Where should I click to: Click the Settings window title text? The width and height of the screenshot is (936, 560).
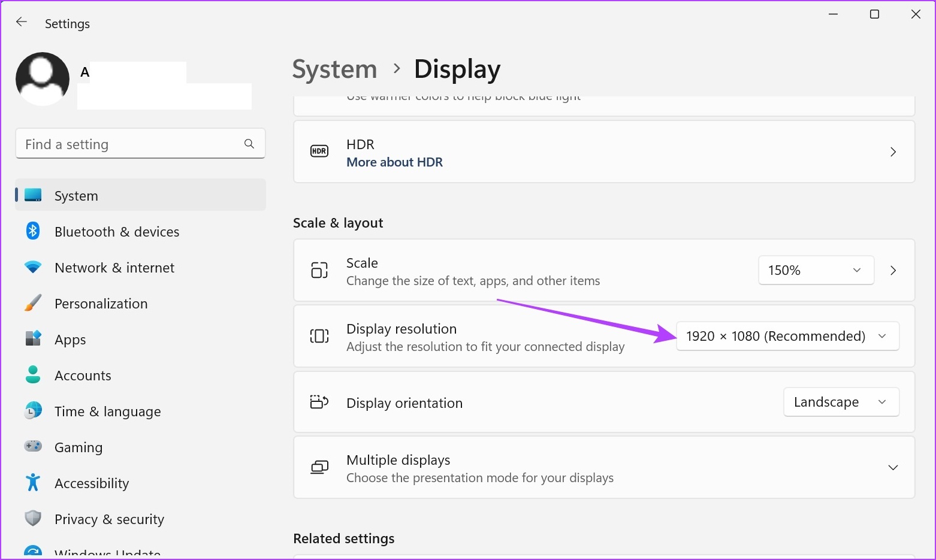click(67, 23)
